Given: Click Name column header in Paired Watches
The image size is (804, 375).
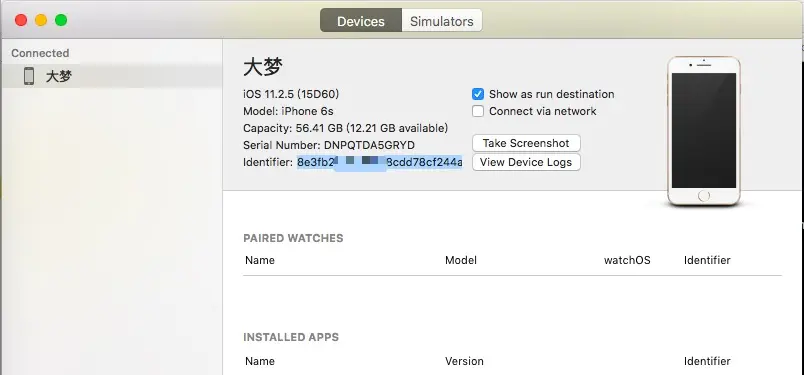Looking at the screenshot, I should (x=259, y=260).
